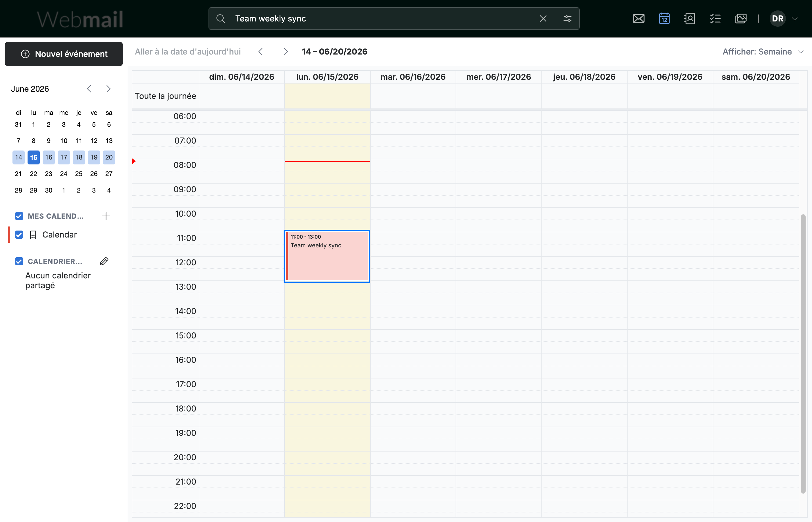
Task: Select June 14 in mini calendar
Action: click(x=19, y=157)
